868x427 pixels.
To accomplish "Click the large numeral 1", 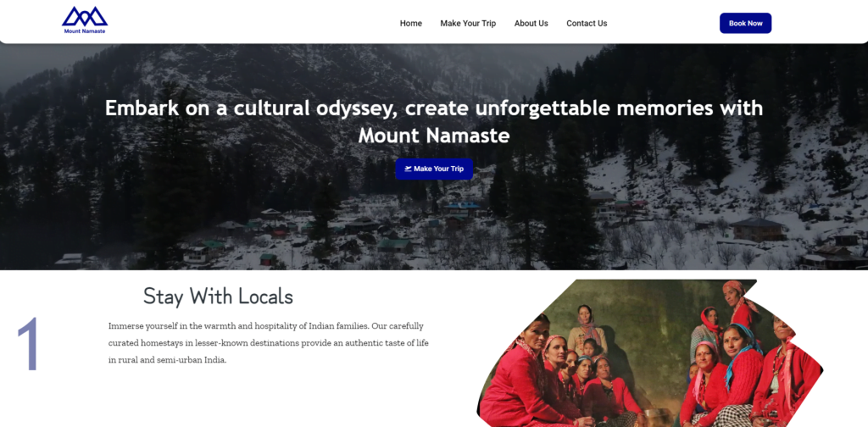I will 30,343.
